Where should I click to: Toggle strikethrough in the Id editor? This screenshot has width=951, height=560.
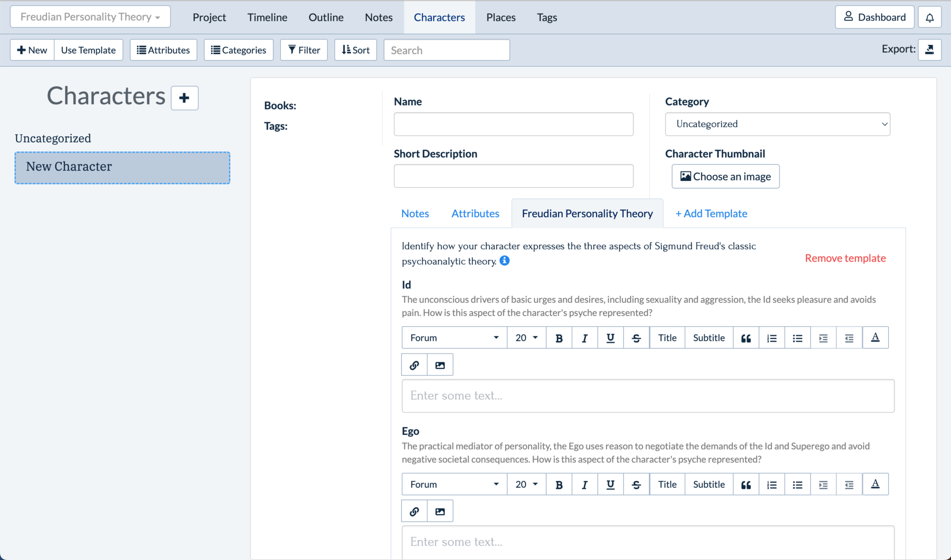(x=636, y=338)
